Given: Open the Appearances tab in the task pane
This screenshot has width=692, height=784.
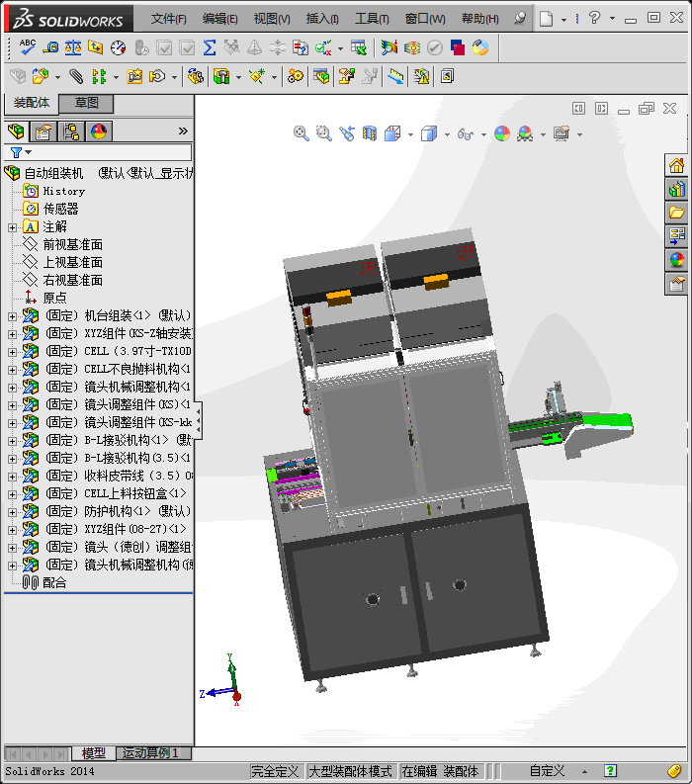Looking at the screenshot, I should (x=677, y=259).
